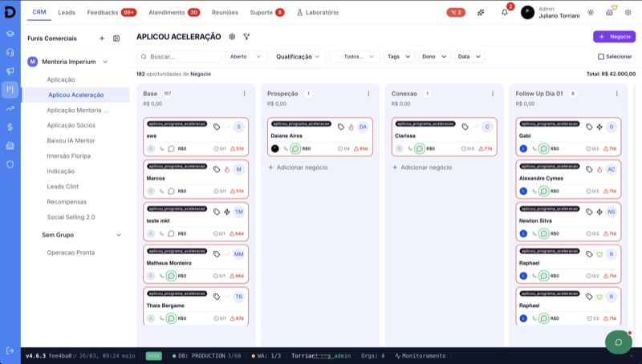Click the Juliano Torriani profile avatar

coord(527,13)
